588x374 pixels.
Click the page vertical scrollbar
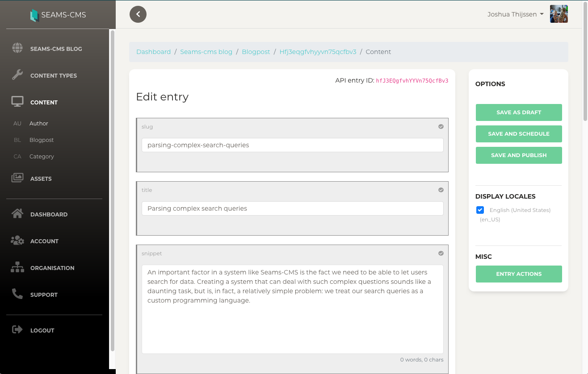coord(585,61)
